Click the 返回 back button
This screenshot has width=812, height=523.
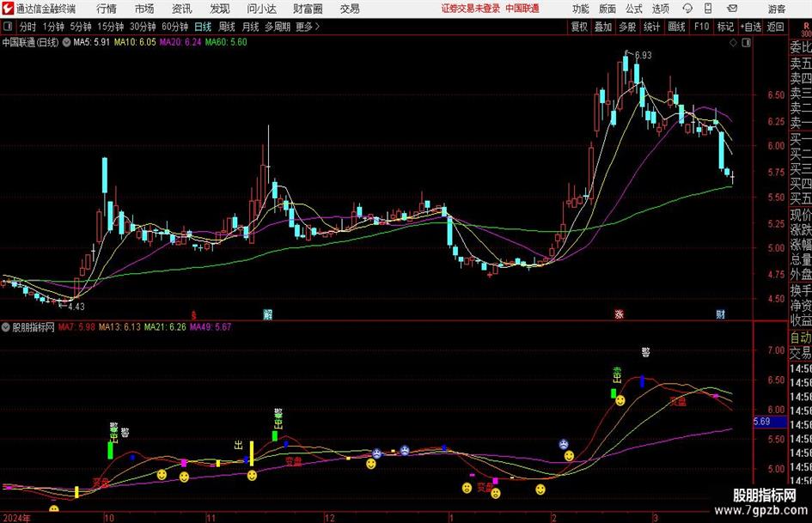(775, 27)
